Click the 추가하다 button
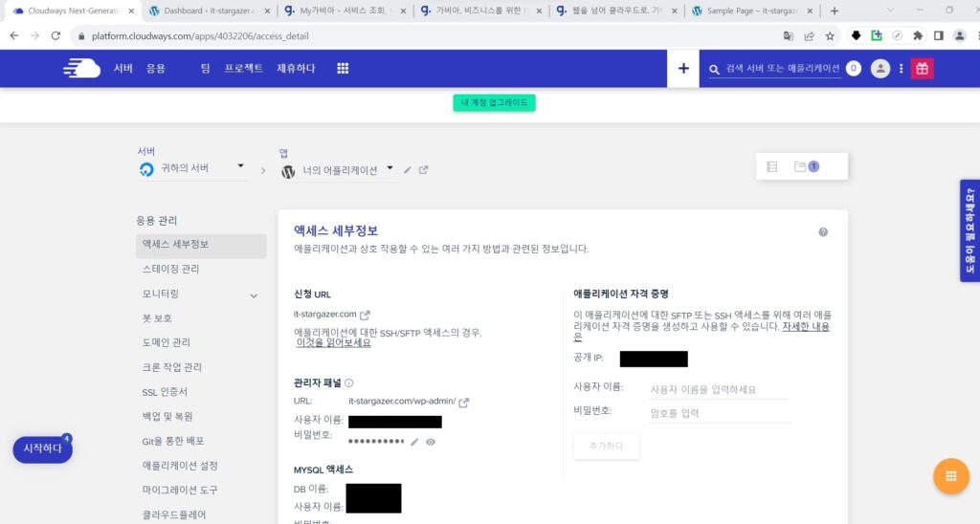Screen dimensions: 980x524 click(x=606, y=446)
